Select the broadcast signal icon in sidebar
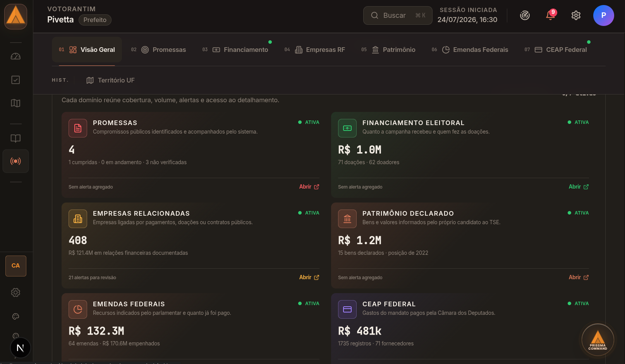 tap(15, 161)
